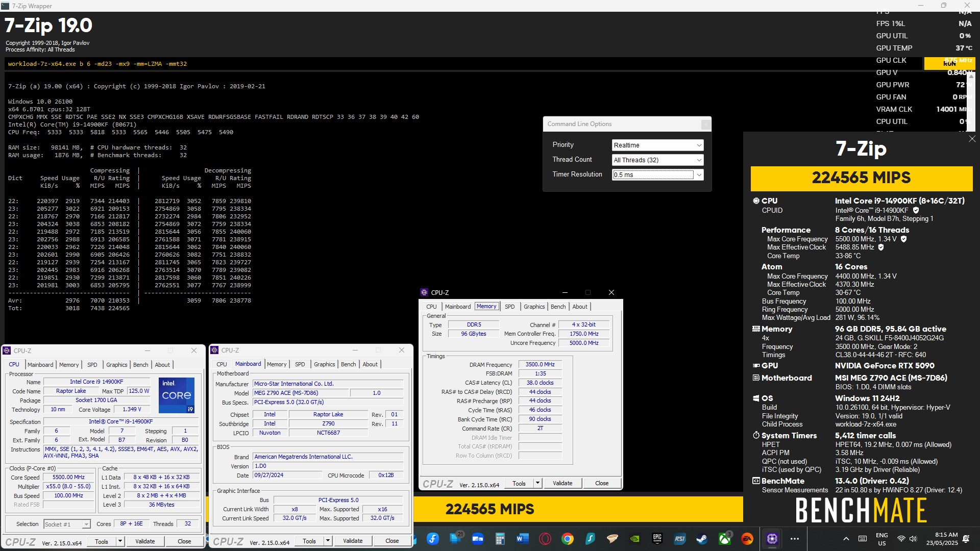Click the Tot: 224565 result line

point(69,308)
